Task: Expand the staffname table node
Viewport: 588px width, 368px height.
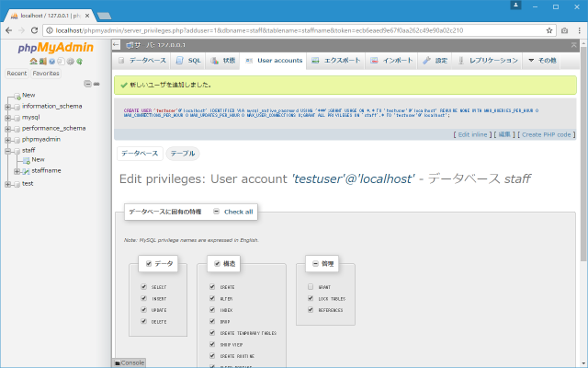Action: pos(17,171)
